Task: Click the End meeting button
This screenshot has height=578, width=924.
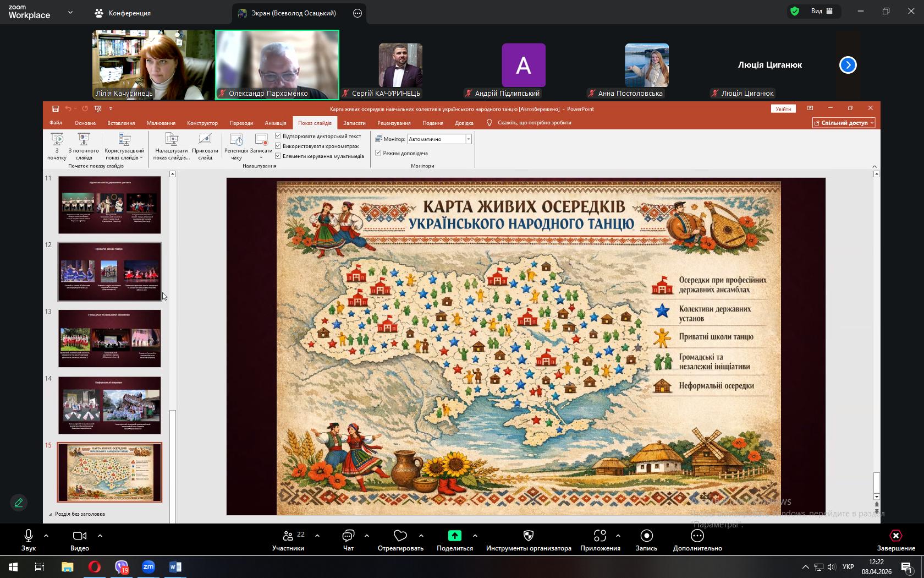Action: coord(895,536)
